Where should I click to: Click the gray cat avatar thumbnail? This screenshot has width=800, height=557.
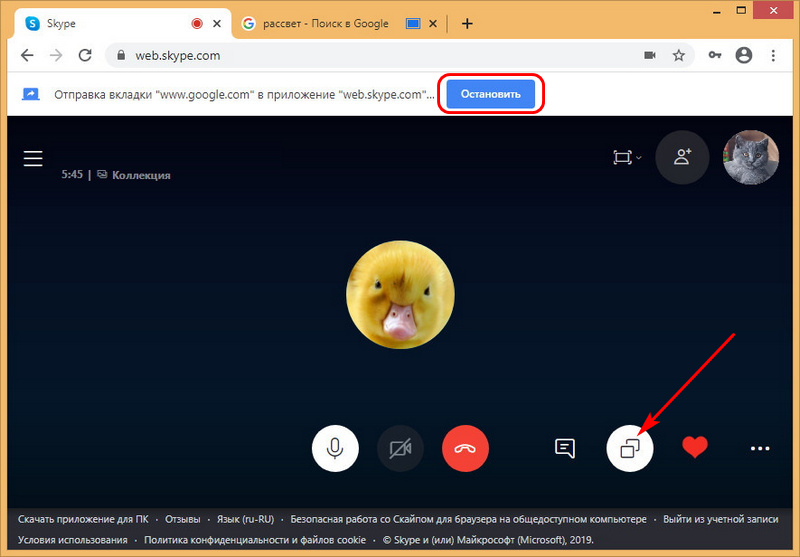click(x=751, y=157)
